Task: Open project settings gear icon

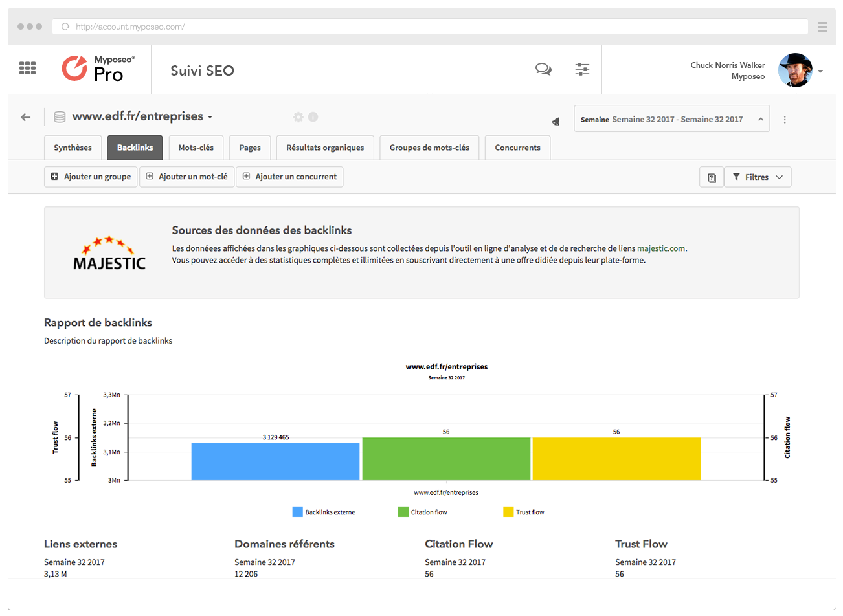Action: 298,117
